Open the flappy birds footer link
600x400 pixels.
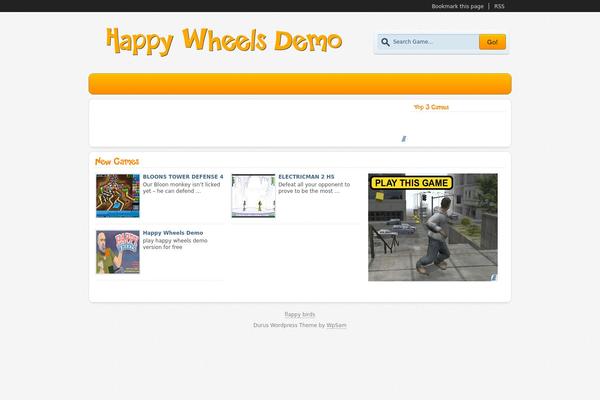point(300,314)
